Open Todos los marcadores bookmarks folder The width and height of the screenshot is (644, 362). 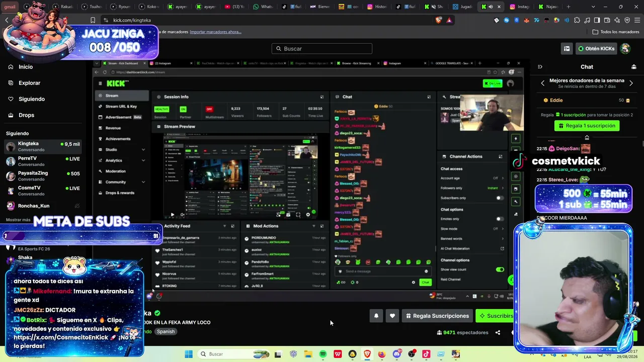[616, 32]
